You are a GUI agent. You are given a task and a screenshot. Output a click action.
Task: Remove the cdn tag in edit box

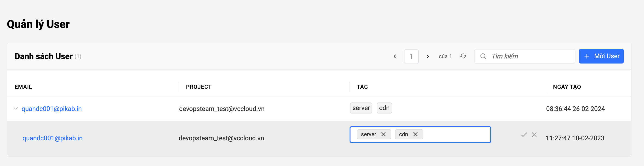click(415, 134)
